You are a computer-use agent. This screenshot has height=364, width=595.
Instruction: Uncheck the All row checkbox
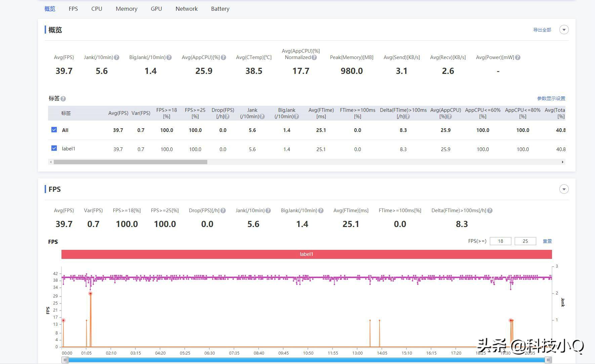click(54, 130)
